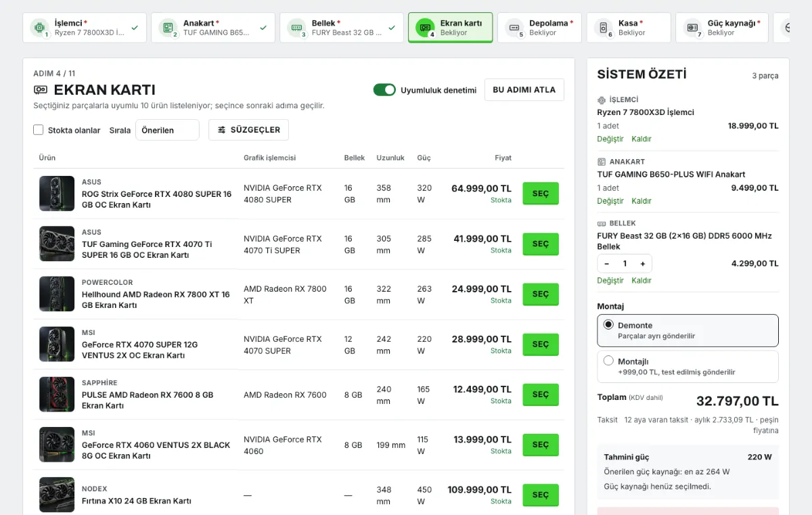Click the Değiştir link under TUF GAMING B650-PLUS
Screen dimensions: 812x515
coord(610,201)
